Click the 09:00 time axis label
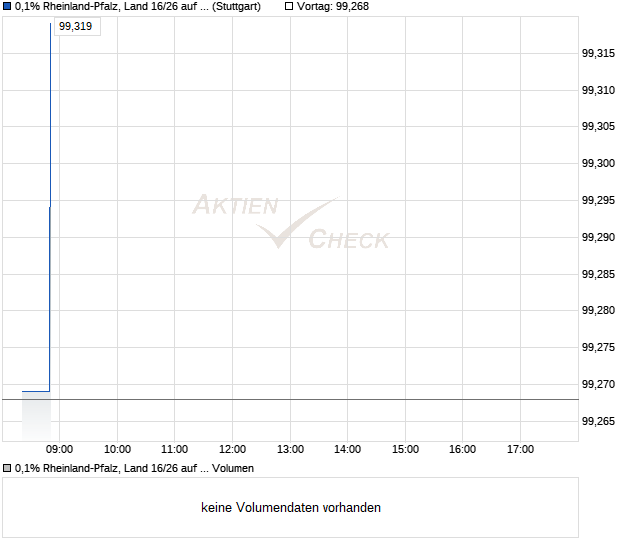The width and height of the screenshot is (620, 546). coord(59,450)
